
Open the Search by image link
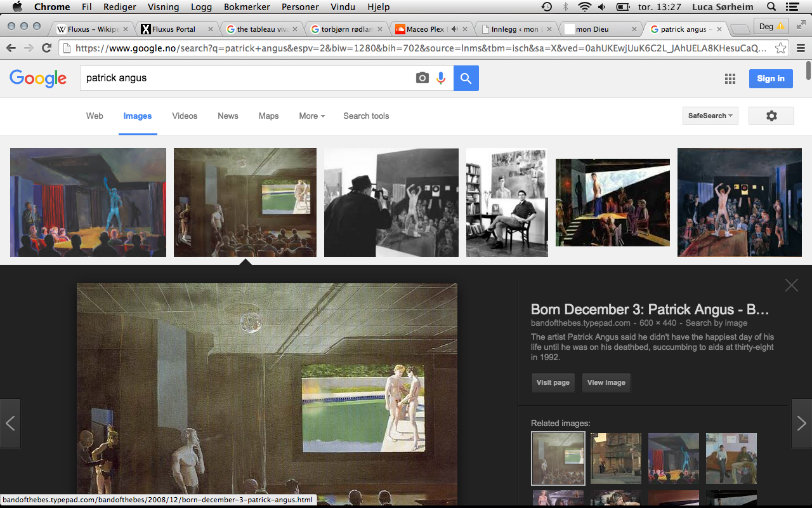tap(716, 323)
